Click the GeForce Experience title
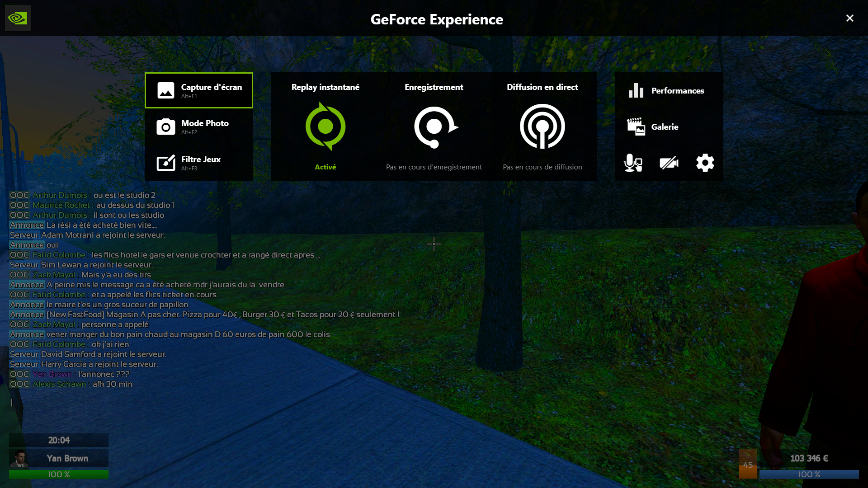The height and width of the screenshot is (488, 868). pyautogui.click(x=437, y=19)
